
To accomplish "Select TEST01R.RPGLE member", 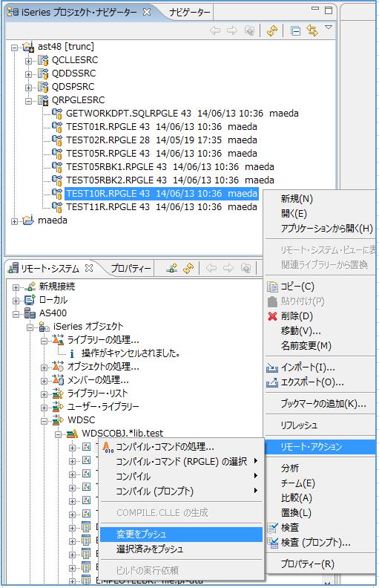I will coord(162,127).
